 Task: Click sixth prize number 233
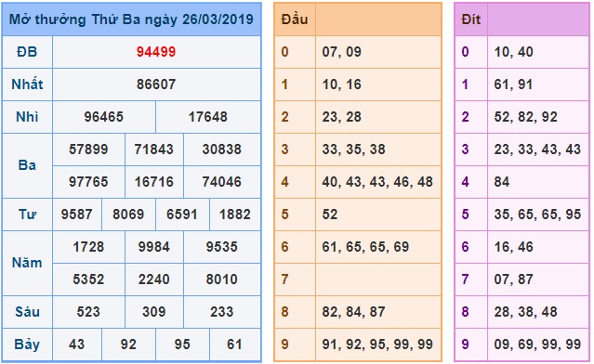coord(222,312)
